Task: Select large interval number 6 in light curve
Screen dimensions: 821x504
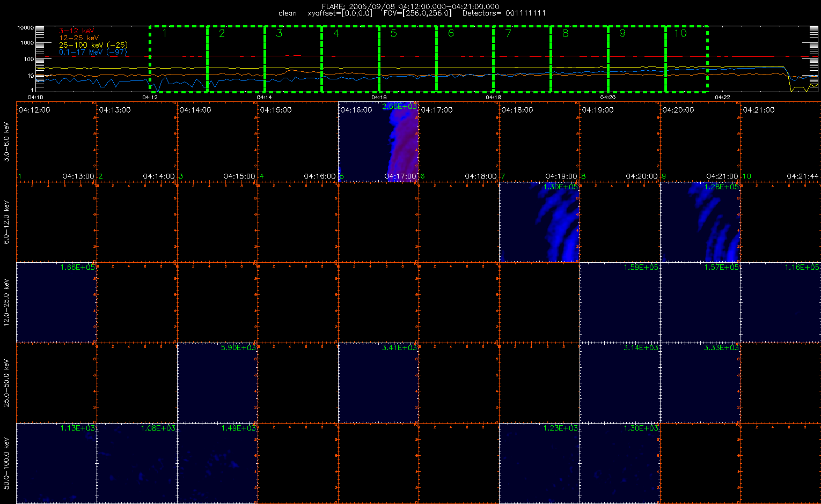Action: pyautogui.click(x=451, y=33)
